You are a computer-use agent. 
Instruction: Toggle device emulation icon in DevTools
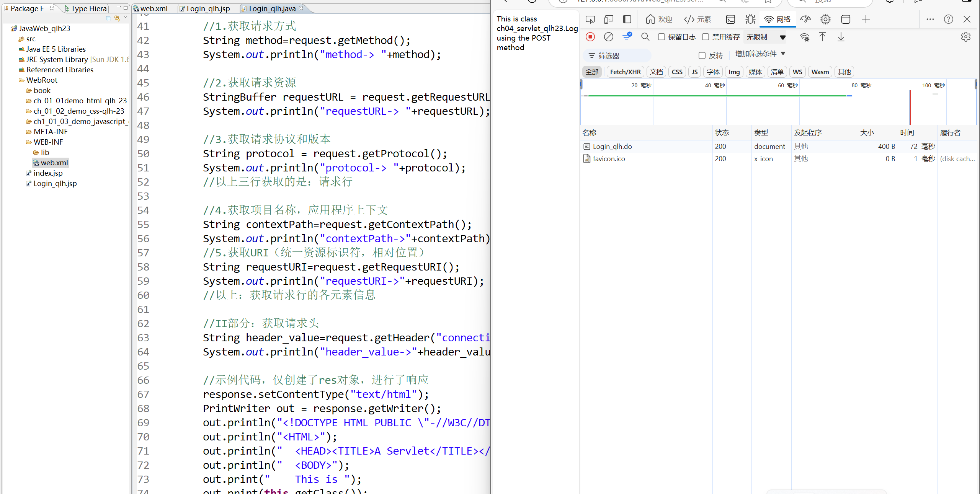point(608,19)
